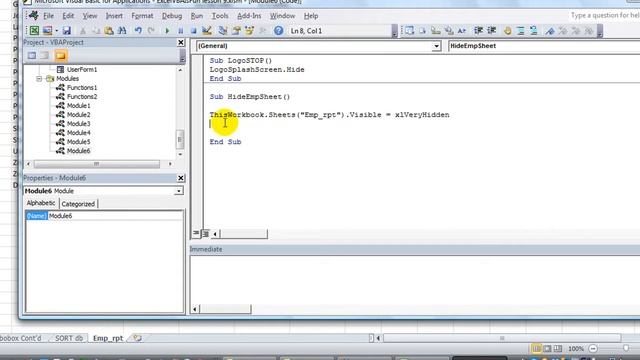Select the SORT db sheet tab in Excel
Viewport: 640px width, 360px height.
69,338
